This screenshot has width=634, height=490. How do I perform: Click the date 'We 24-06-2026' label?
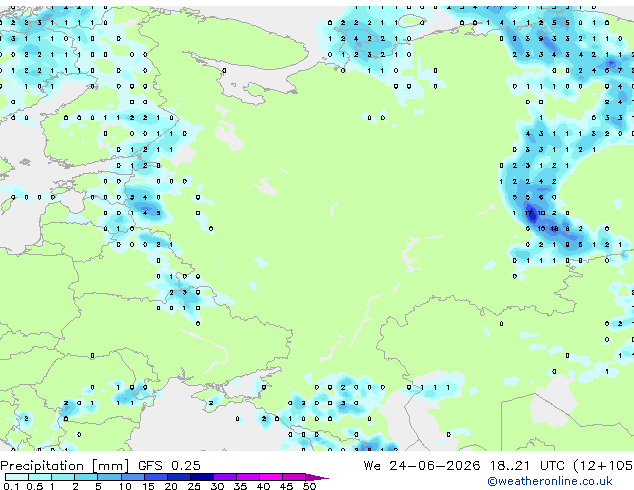tap(422, 466)
